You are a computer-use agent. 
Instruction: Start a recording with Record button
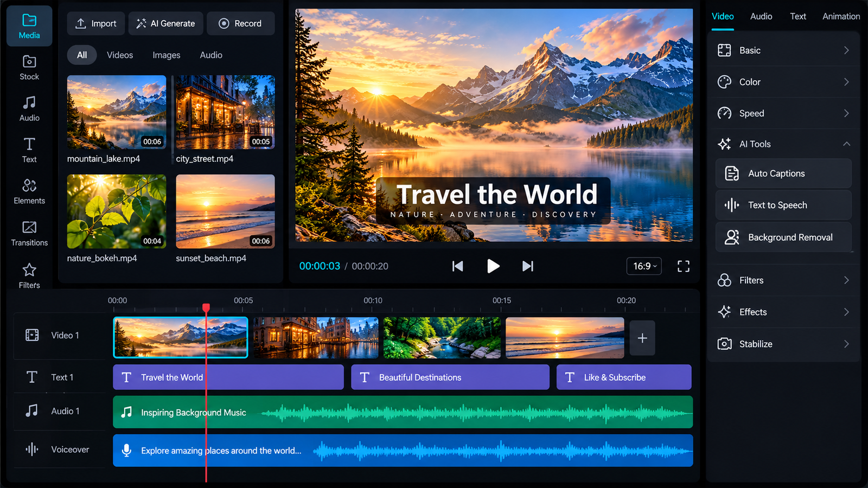click(x=240, y=23)
